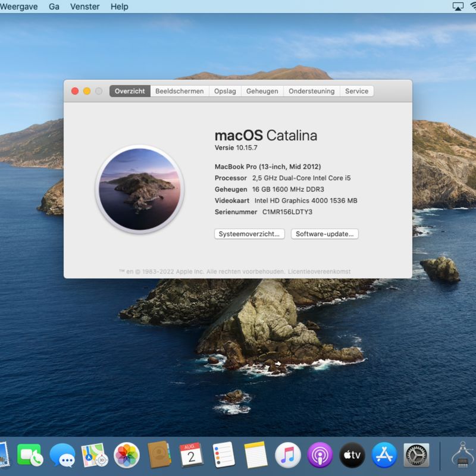Open the Photos app icon
The width and height of the screenshot is (476, 476).
coord(127,455)
